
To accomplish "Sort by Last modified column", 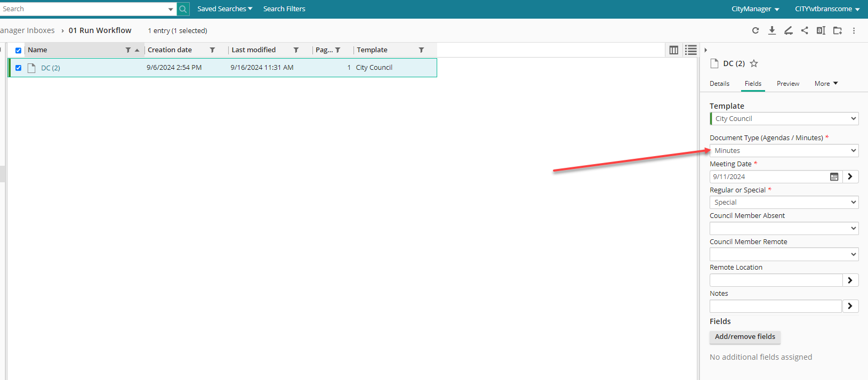I will 253,50.
